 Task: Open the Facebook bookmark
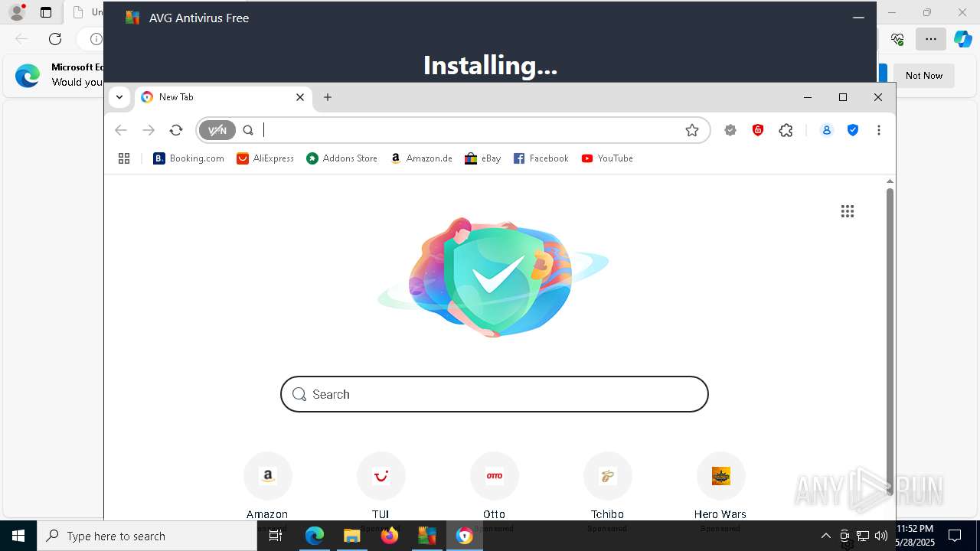point(541,158)
